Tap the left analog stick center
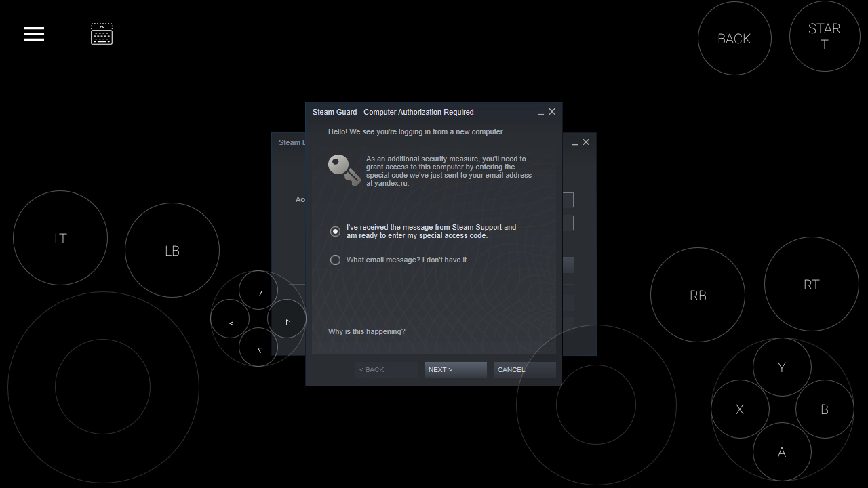The width and height of the screenshot is (868, 488). (x=102, y=387)
